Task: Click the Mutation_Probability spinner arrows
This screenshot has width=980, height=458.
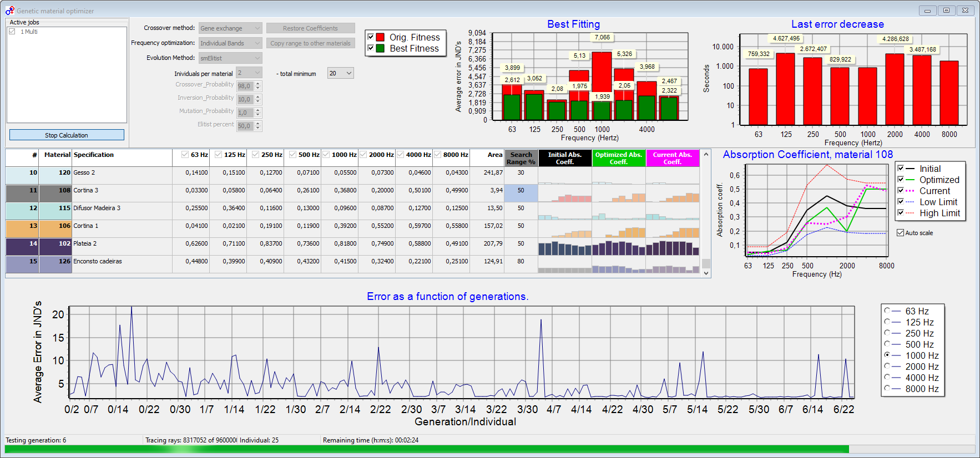Action: coord(258,113)
